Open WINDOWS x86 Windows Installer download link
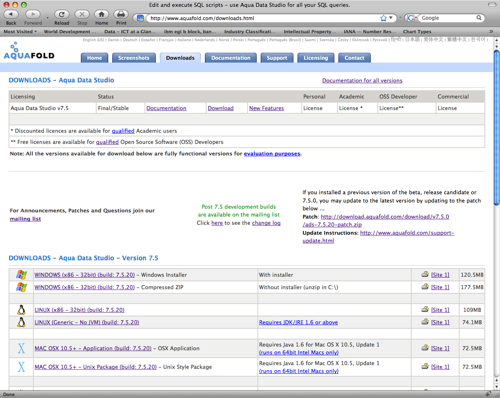 [x=85, y=275]
